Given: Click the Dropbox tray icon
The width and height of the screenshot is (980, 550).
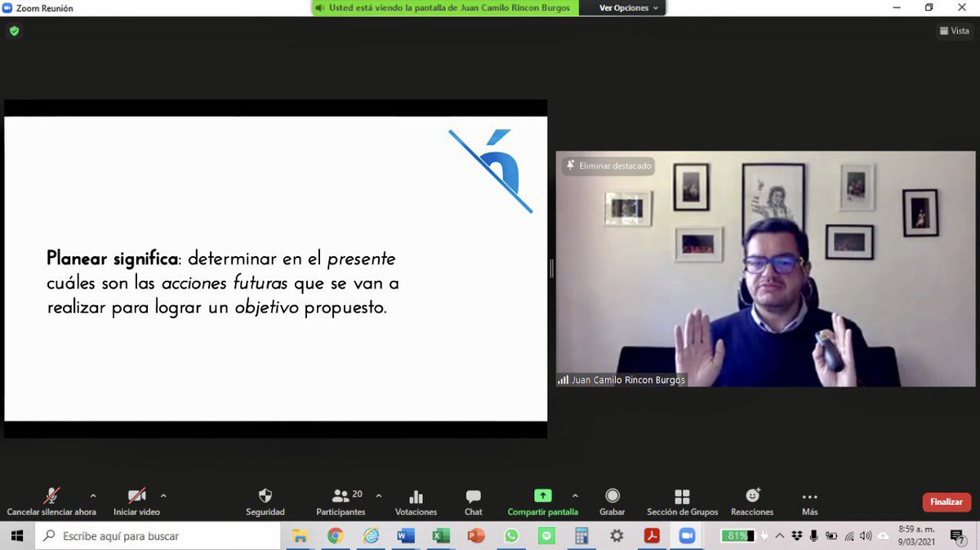Looking at the screenshot, I should (796, 536).
